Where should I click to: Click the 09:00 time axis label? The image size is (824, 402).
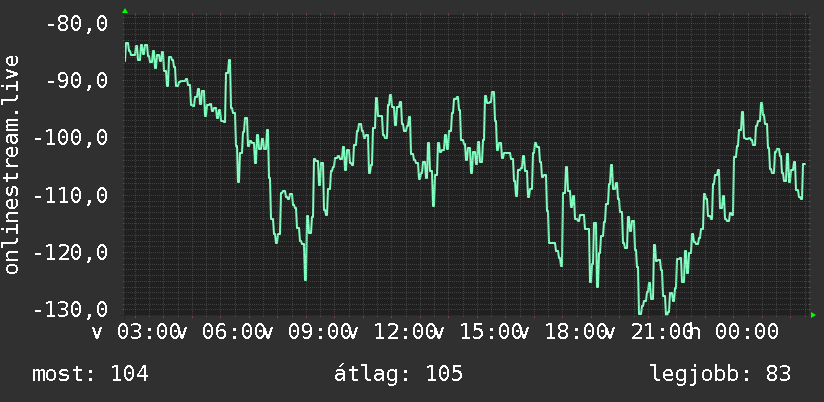tap(319, 332)
